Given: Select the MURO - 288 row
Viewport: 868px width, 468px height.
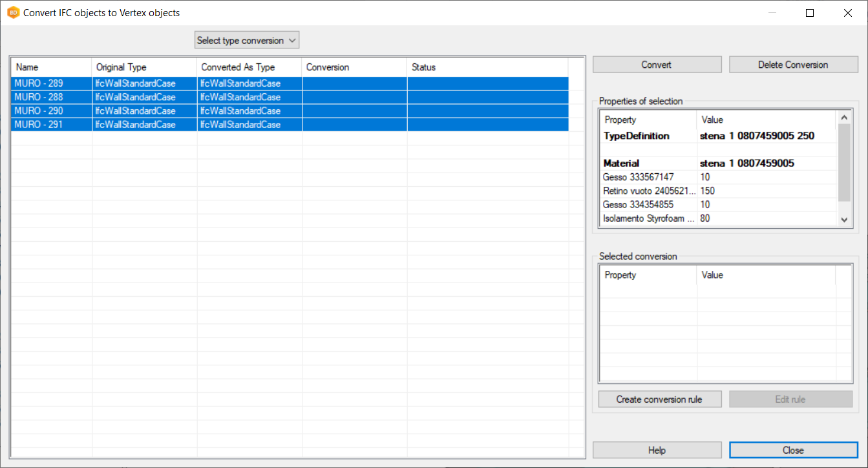Looking at the screenshot, I should [x=39, y=97].
